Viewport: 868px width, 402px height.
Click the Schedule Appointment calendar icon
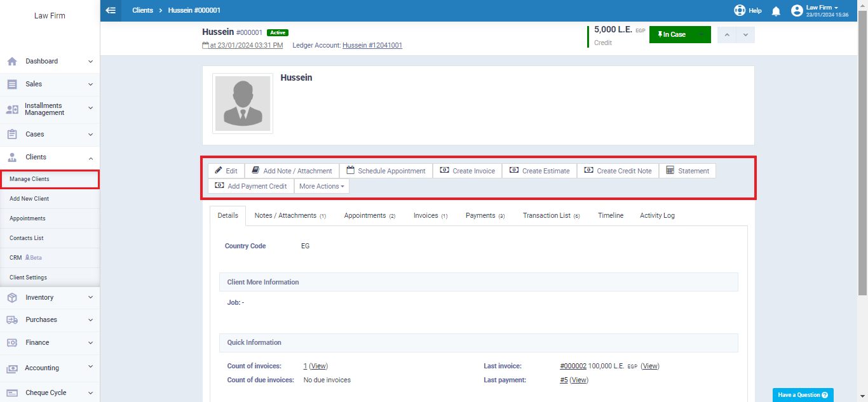pyautogui.click(x=350, y=170)
